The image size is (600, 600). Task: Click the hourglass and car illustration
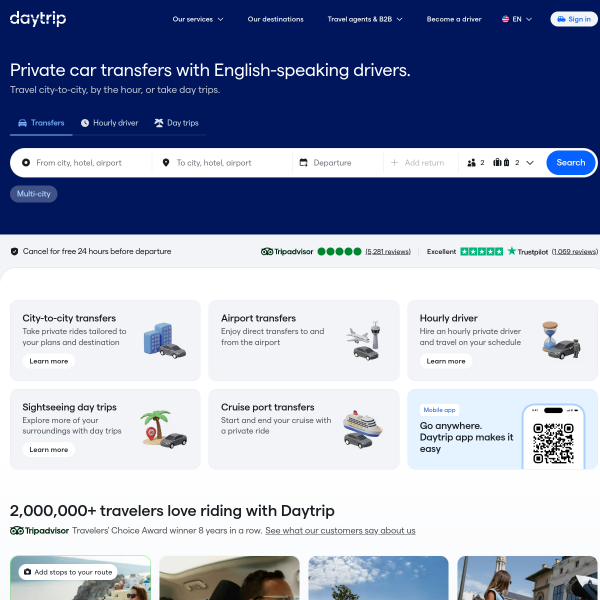pyautogui.click(x=561, y=340)
